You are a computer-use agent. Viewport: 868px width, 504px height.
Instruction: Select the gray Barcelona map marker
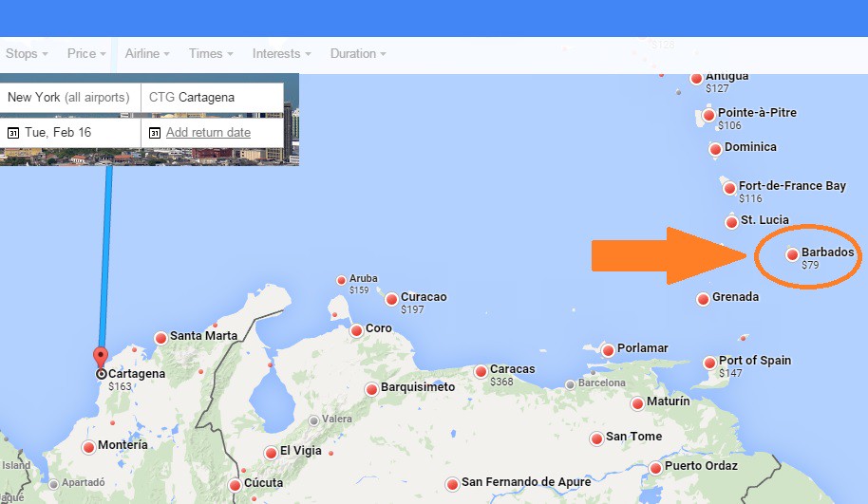[x=570, y=384]
